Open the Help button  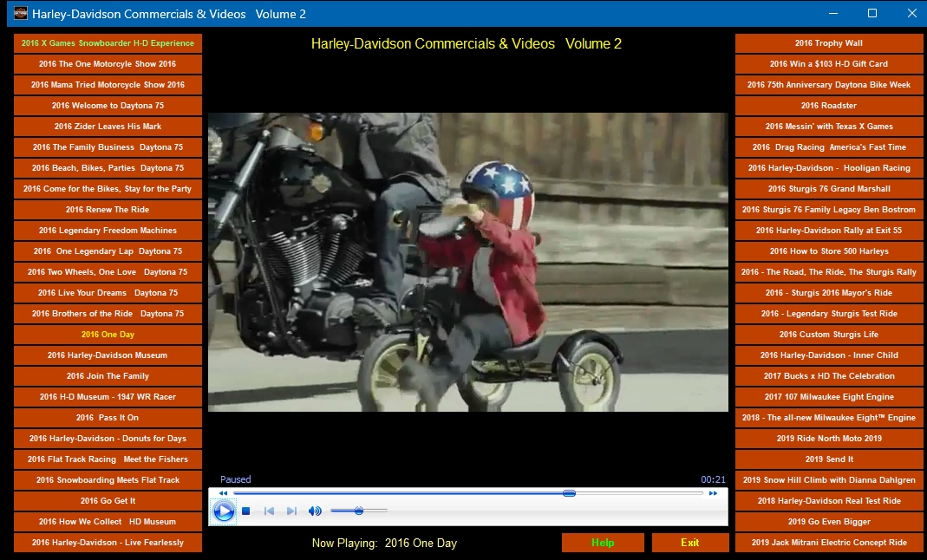coord(603,543)
